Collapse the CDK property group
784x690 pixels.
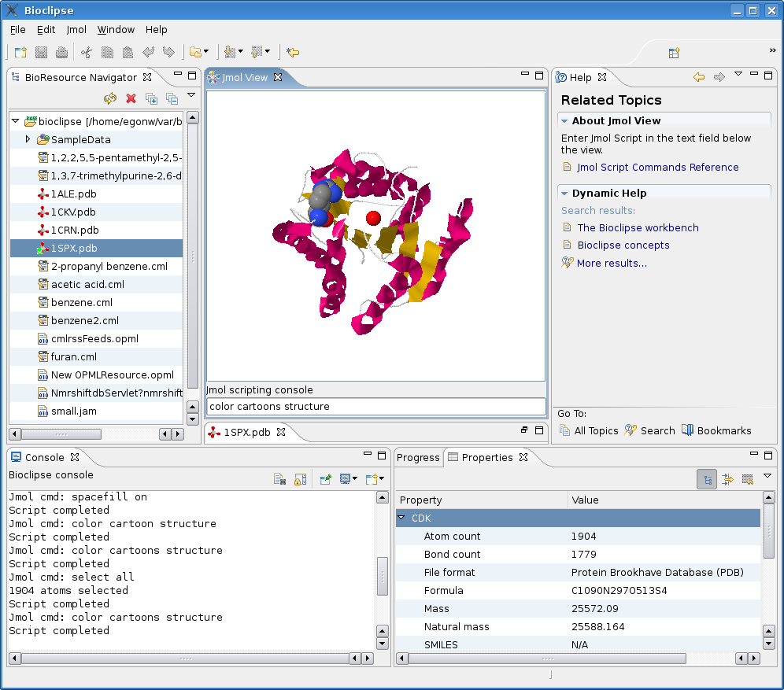tap(401, 518)
